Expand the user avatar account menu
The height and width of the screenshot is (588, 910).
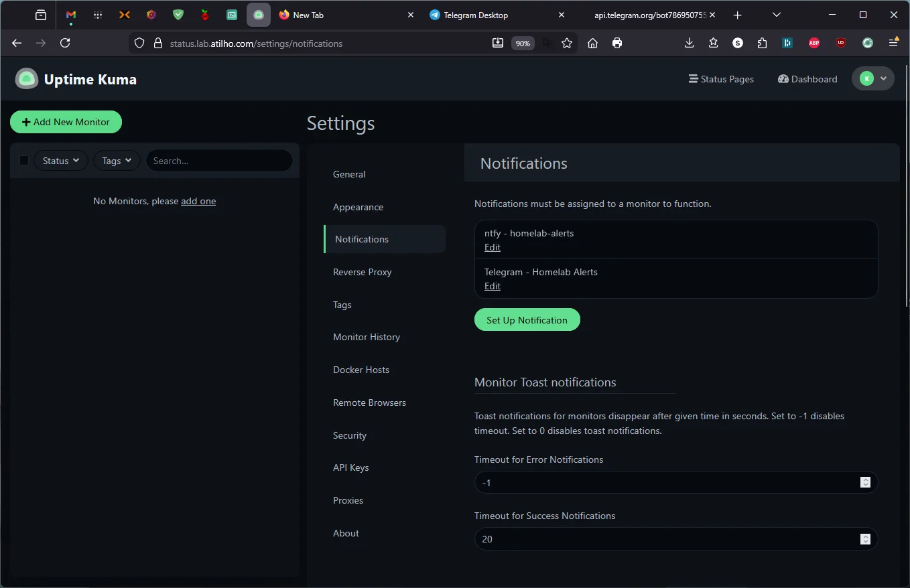point(872,78)
